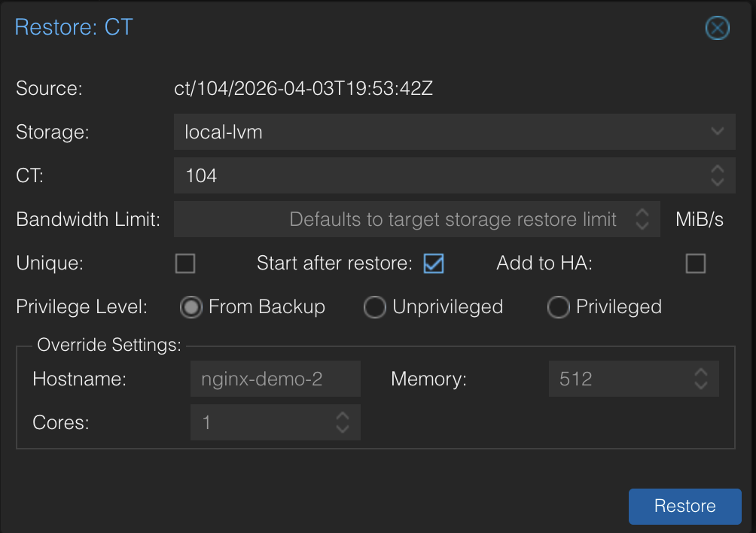
Task: Click the Hostname override field
Action: tap(271, 379)
